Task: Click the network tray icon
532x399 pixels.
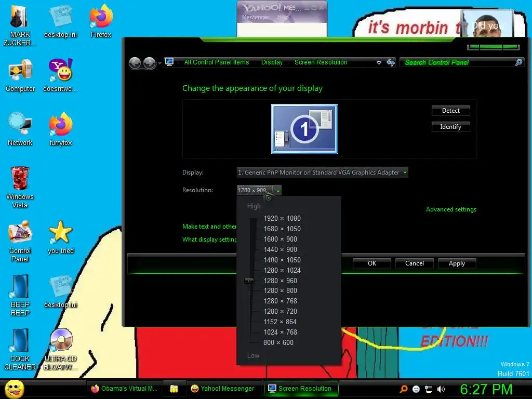Action: coord(428,389)
